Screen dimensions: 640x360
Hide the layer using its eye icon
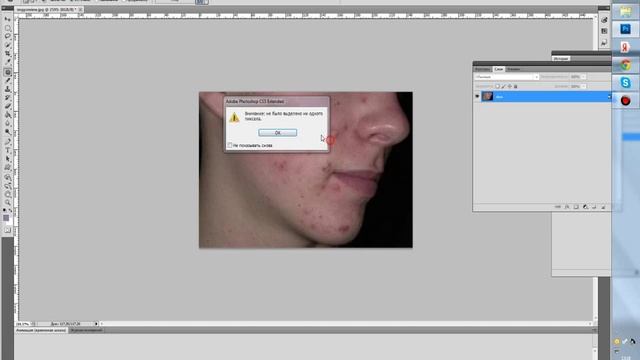coord(477,96)
